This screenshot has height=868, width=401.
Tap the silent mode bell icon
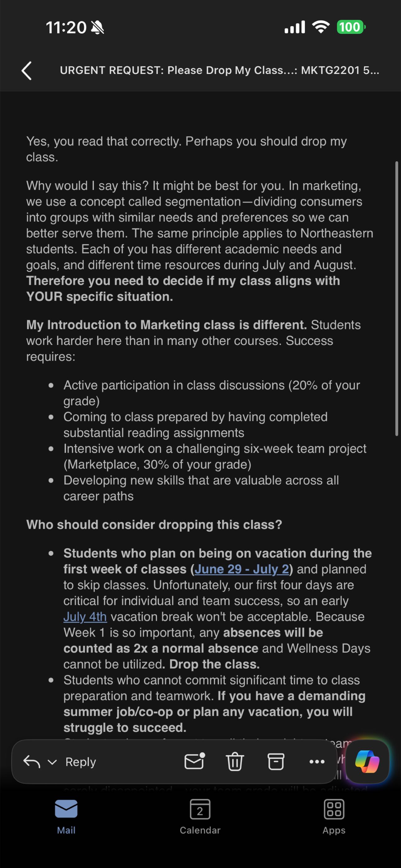pos(98,27)
